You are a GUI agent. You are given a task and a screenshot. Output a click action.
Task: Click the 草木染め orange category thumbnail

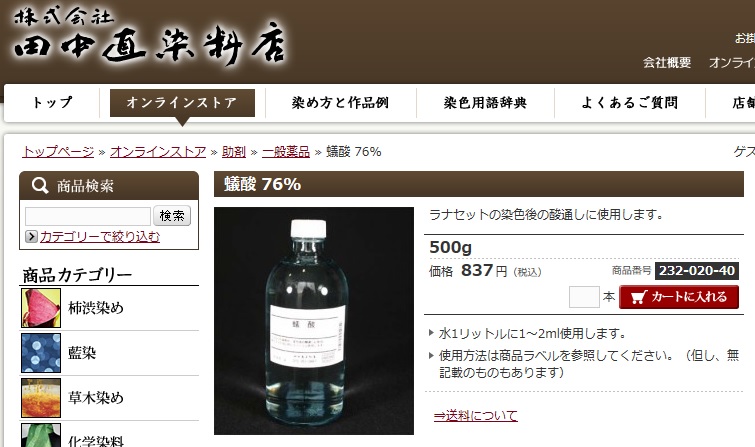pos(41,398)
